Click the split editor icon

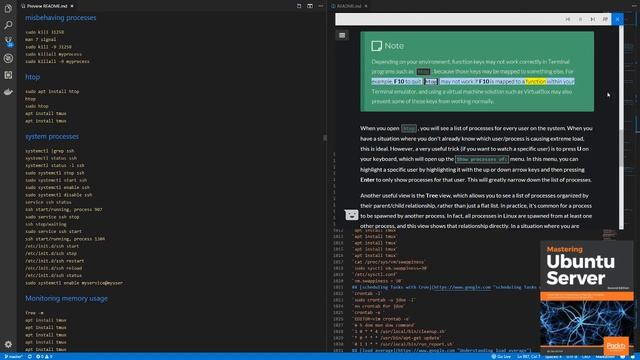click(x=310, y=6)
